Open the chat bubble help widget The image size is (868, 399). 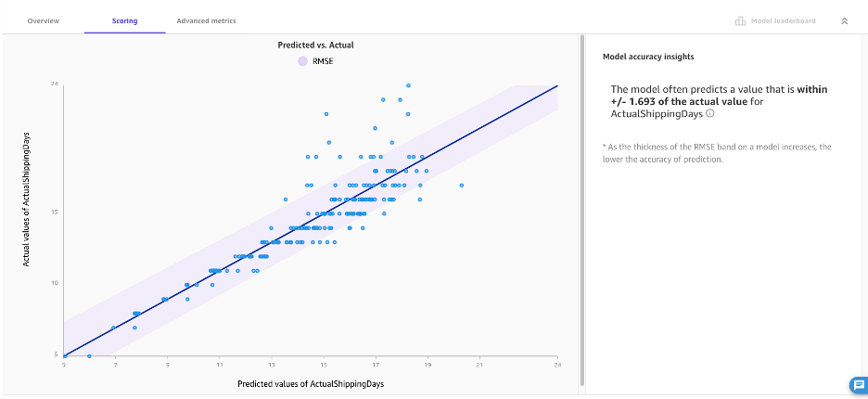pos(857,384)
